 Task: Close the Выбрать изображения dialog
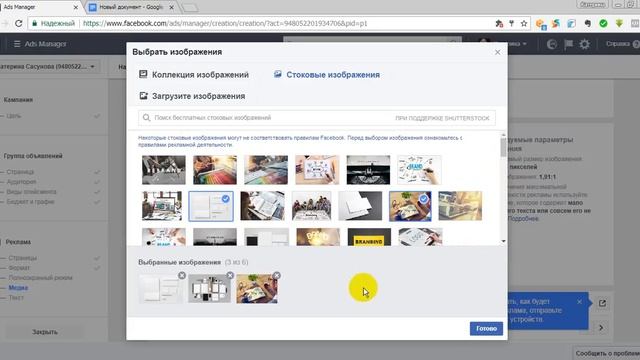tap(498, 52)
